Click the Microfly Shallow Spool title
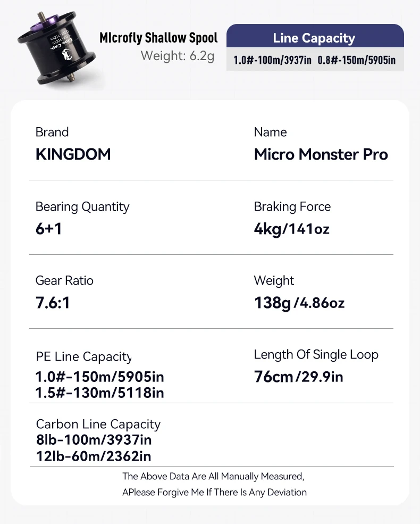Screen dimensions: 420x524 pos(158,38)
